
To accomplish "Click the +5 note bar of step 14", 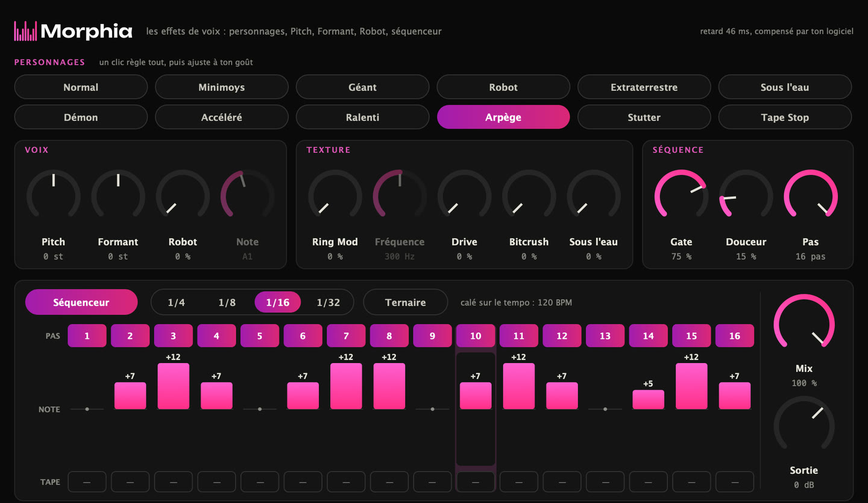I will pos(649,399).
